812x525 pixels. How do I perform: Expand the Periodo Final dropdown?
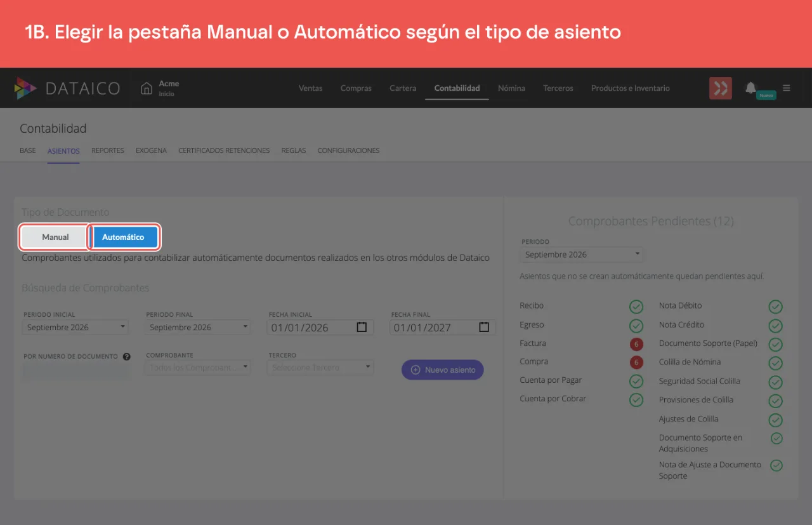[x=198, y=328]
